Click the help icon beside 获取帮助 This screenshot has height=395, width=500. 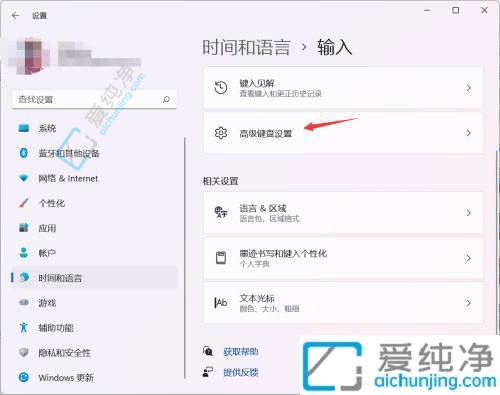tap(208, 351)
